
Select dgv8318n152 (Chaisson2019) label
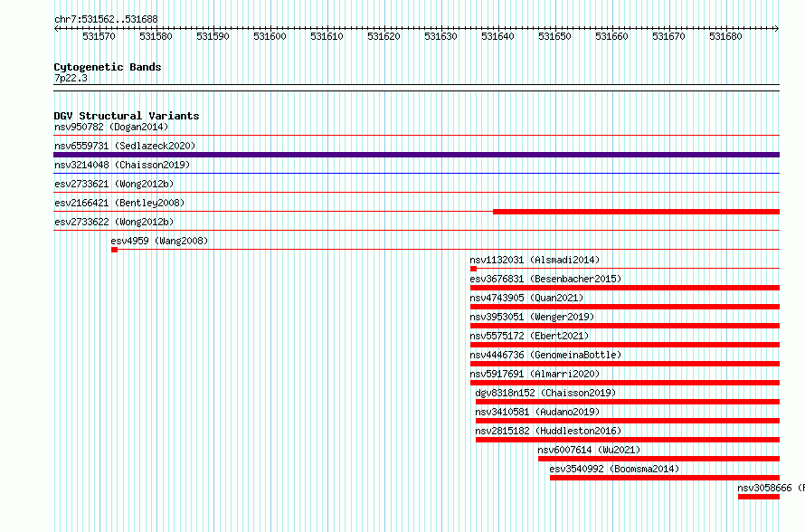pos(545,393)
